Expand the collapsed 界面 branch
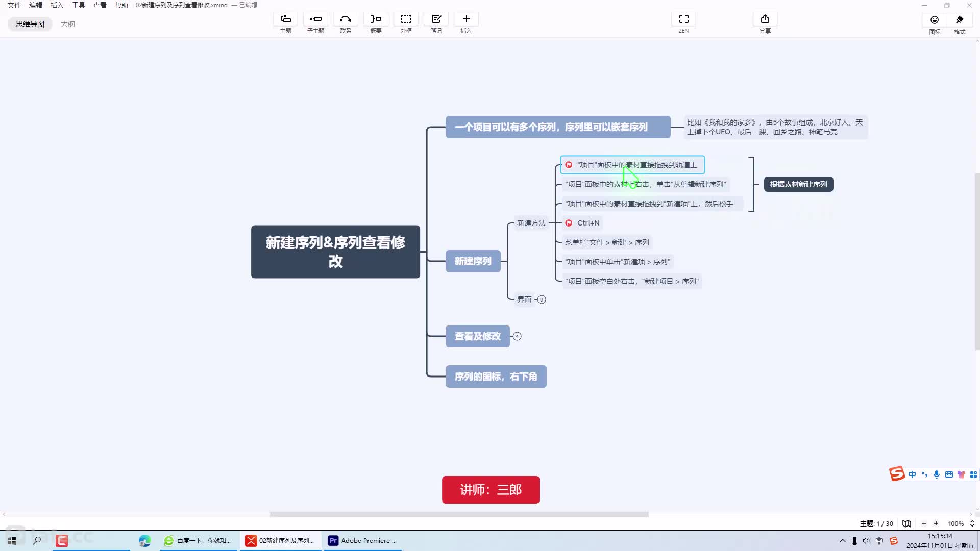 coord(542,299)
